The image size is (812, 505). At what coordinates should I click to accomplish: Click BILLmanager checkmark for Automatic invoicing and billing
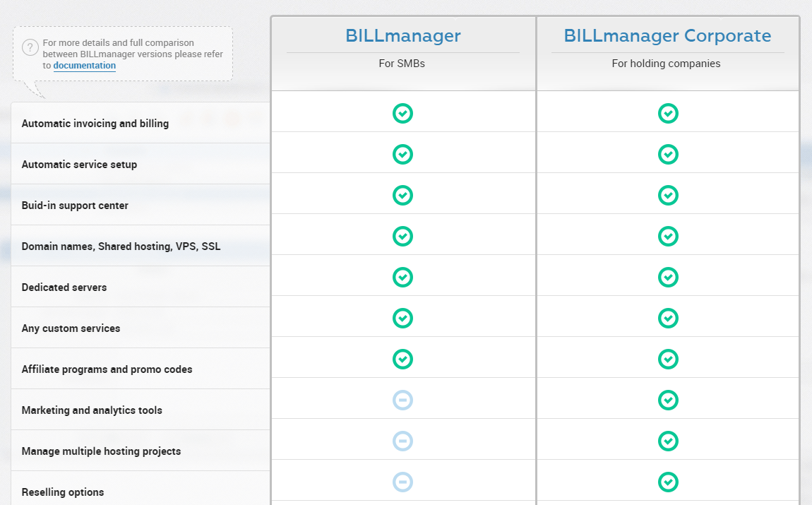403,114
